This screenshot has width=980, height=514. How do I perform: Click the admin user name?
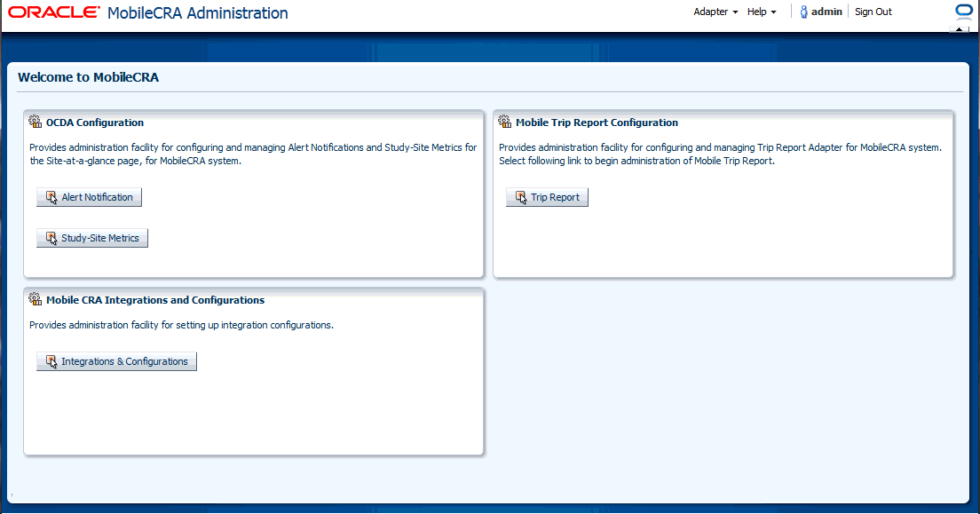826,12
